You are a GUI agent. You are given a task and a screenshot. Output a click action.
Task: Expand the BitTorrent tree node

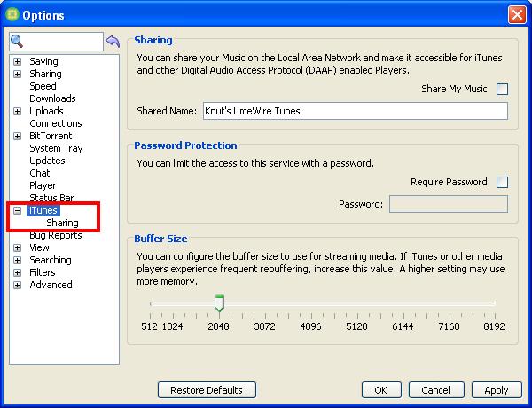(x=18, y=136)
